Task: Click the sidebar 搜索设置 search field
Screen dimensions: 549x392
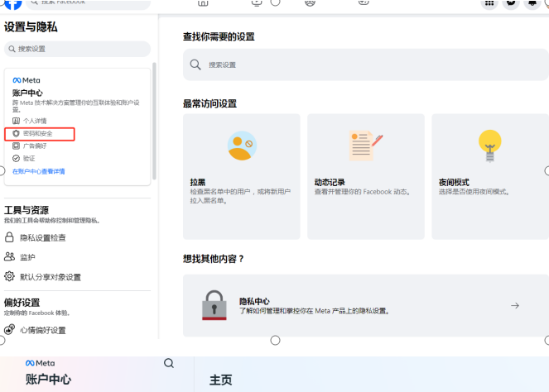Action: point(76,49)
